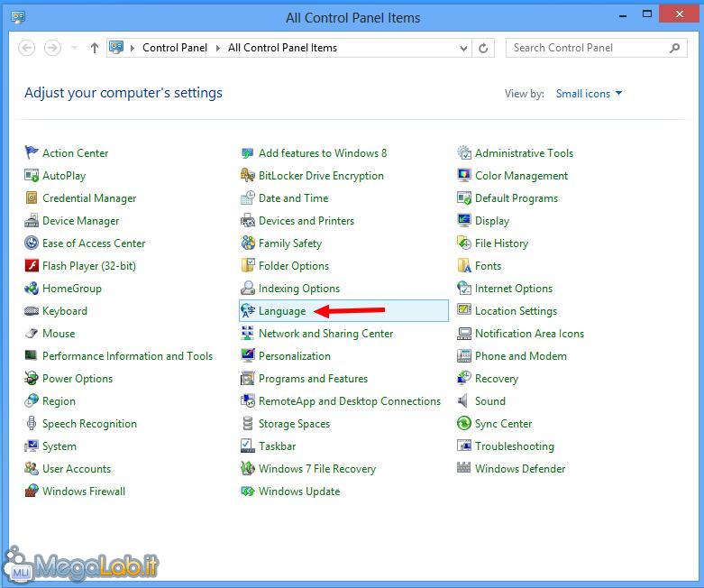Open the Location Settings link
704x588 pixels.
click(x=516, y=311)
